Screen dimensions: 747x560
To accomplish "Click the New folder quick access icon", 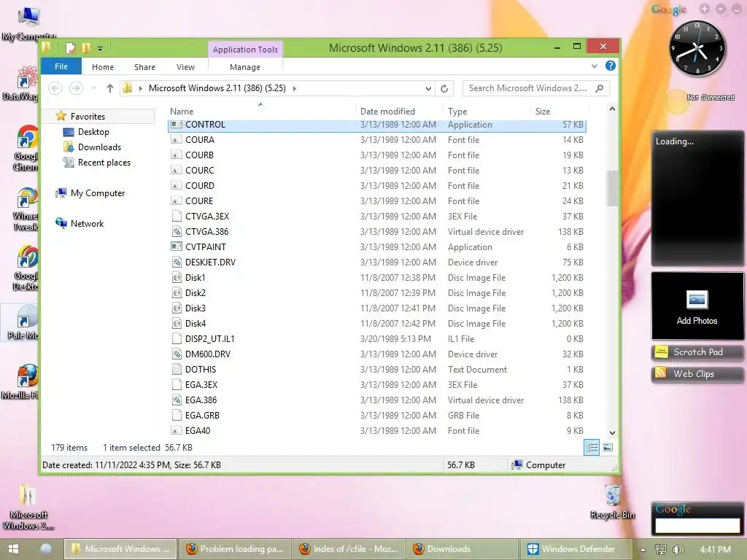I will click(86, 47).
